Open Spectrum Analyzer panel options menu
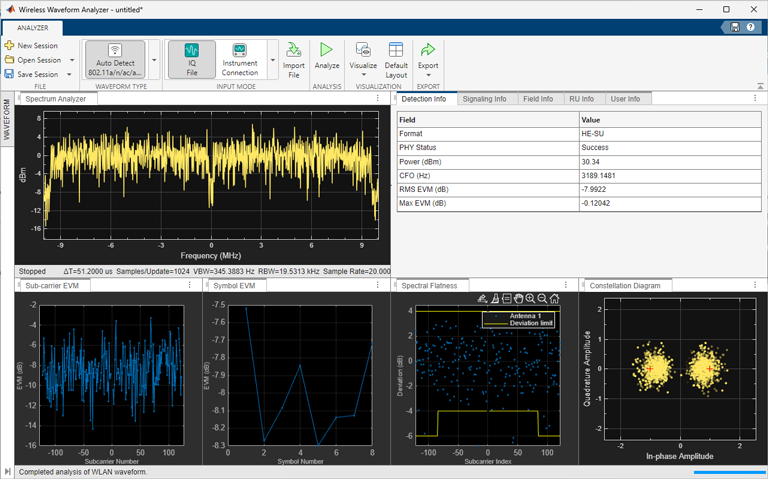 (377, 99)
